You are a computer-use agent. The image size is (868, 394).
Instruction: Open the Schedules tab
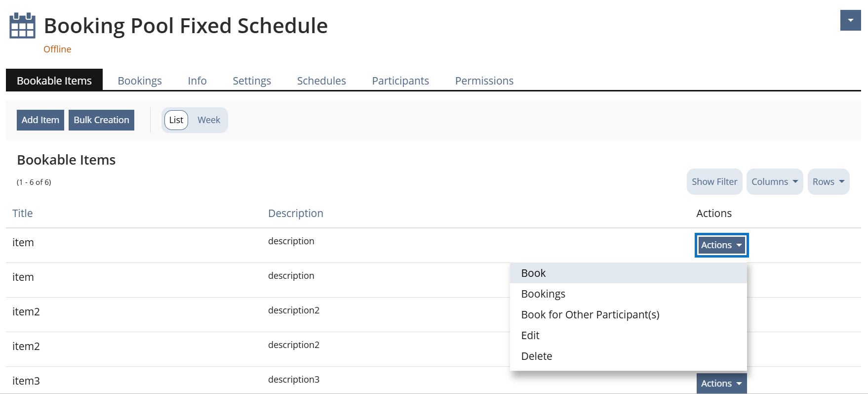click(x=321, y=81)
